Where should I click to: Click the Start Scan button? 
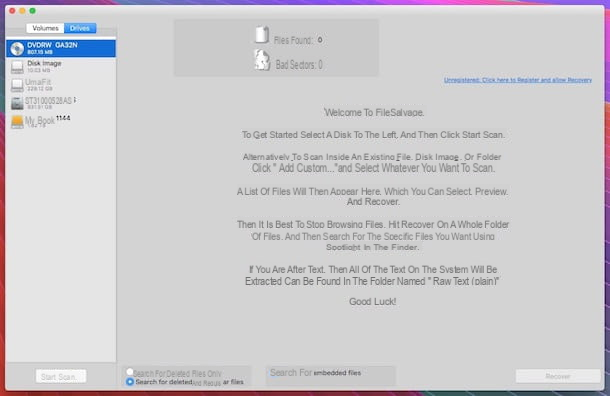point(61,377)
